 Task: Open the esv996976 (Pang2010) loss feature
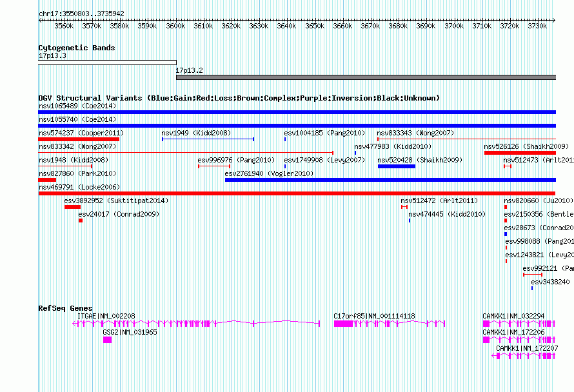point(214,166)
